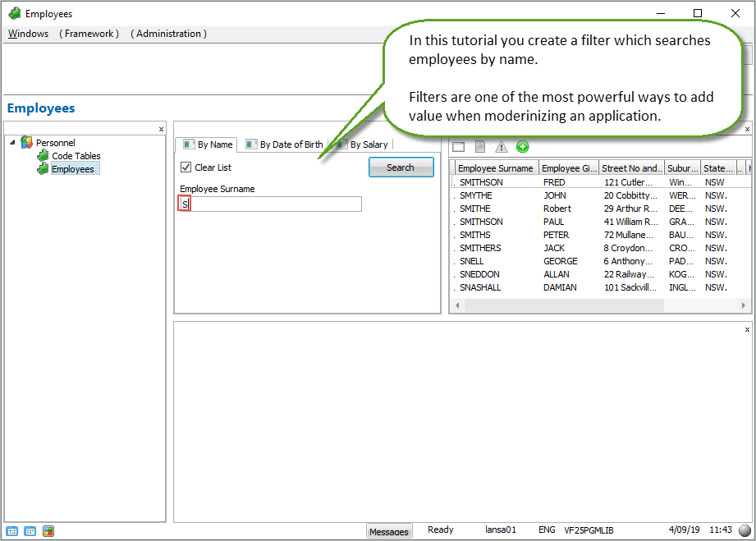Viewport: 756px width, 541px height.
Task: Switch to the By Name filter tab
Action: pyautogui.click(x=208, y=144)
